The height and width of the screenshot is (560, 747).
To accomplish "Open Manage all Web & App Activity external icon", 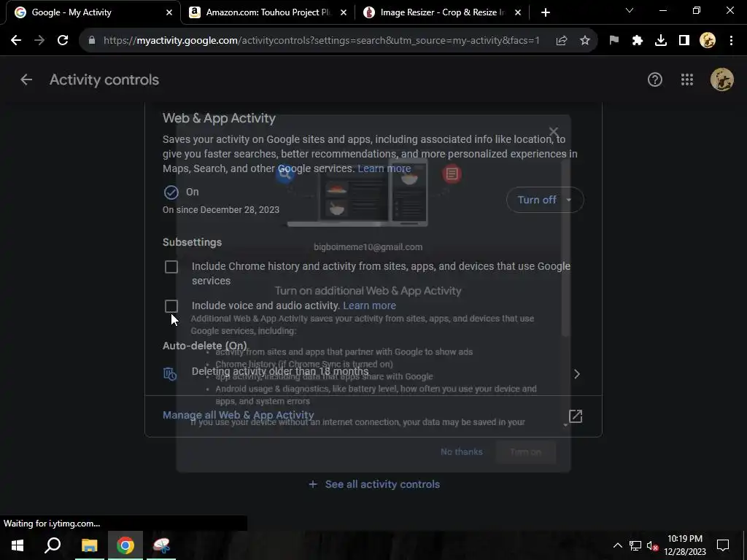I will pyautogui.click(x=576, y=416).
